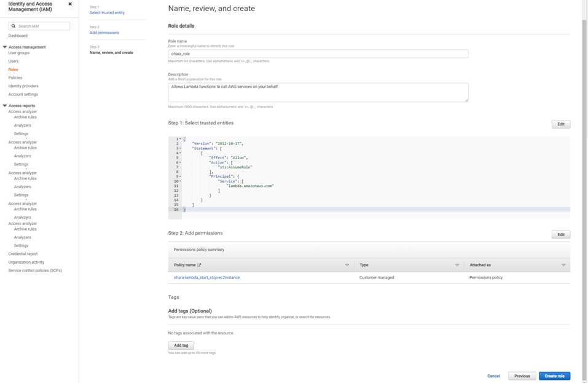Close the IAM navigation panel with the X icon
Screen dimensions: 588x383
70,4
